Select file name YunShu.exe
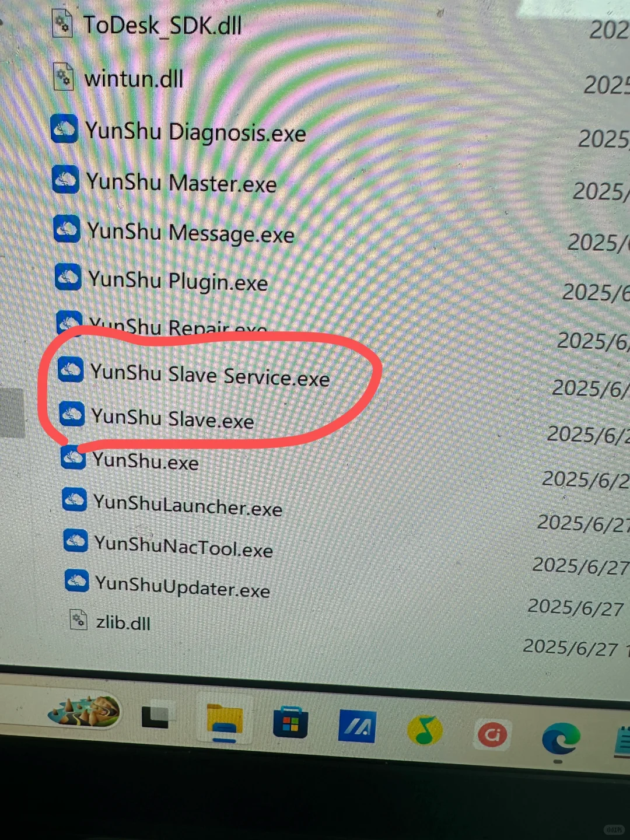 pos(146,461)
